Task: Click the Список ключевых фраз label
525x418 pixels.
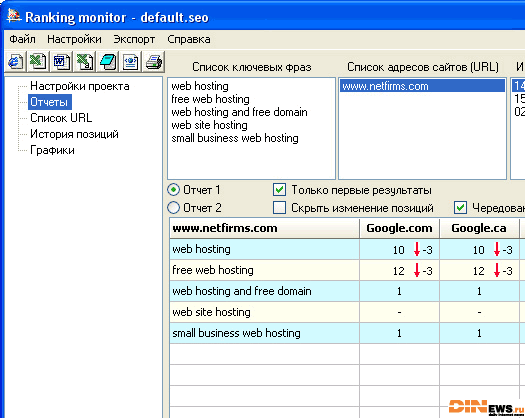Action: [252, 67]
